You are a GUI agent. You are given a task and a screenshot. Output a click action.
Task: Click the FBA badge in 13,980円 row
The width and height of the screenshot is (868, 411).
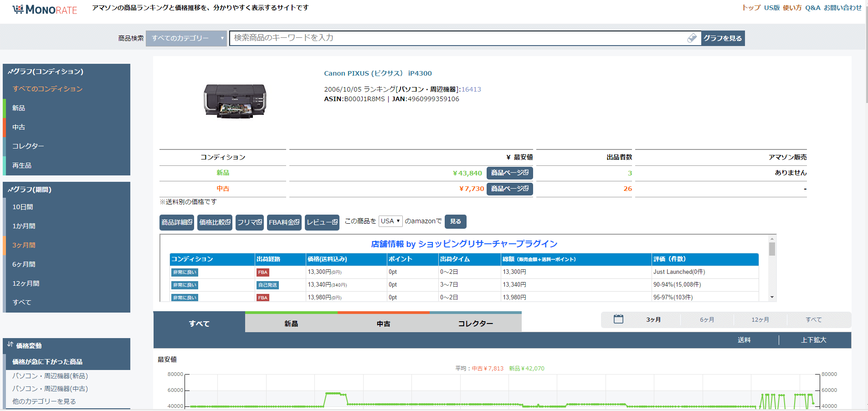263,298
